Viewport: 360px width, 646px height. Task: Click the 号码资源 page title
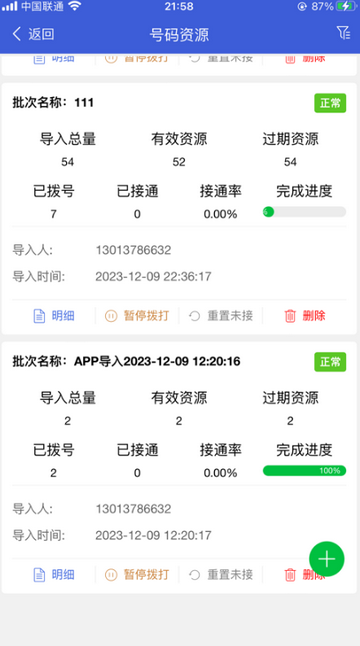pyautogui.click(x=179, y=34)
